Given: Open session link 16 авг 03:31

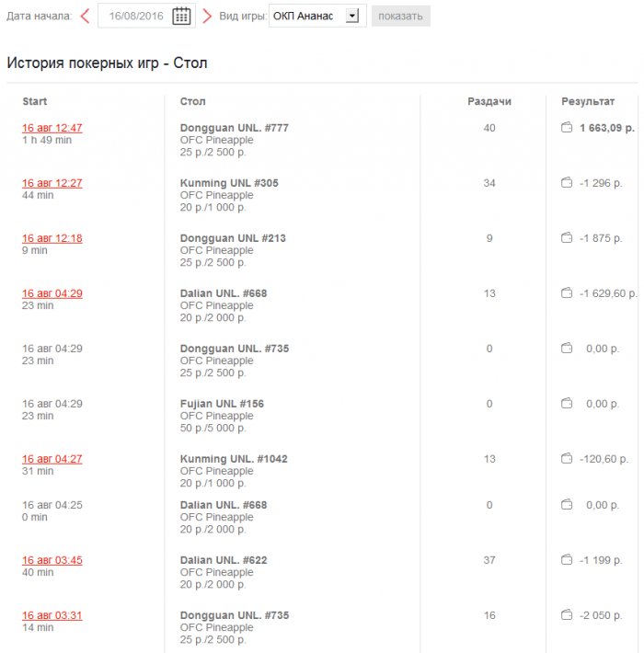Looking at the screenshot, I should point(52,615).
